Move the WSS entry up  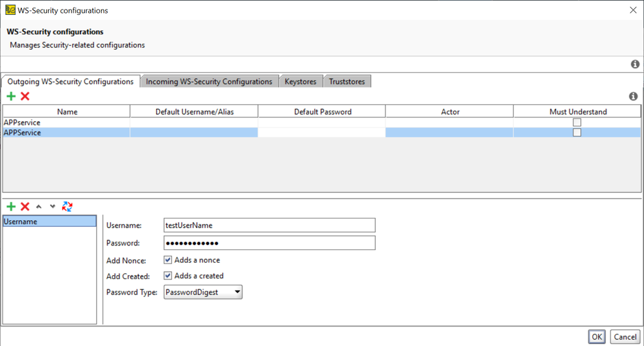[x=39, y=207]
